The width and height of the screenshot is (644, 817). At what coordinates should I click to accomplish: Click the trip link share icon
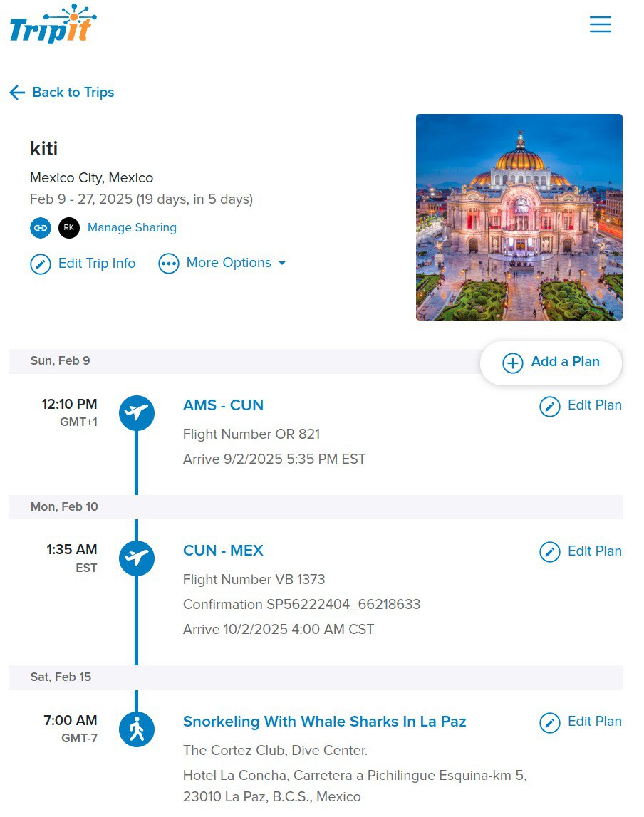pyautogui.click(x=41, y=228)
